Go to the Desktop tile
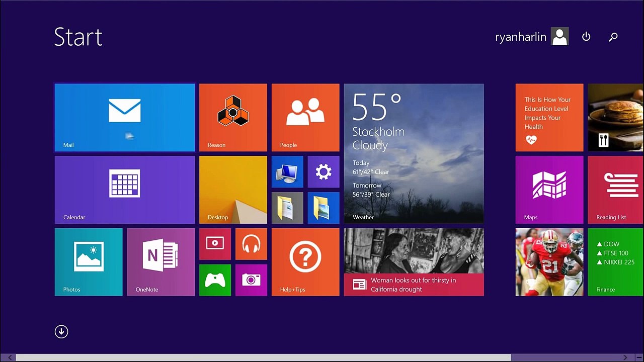 pyautogui.click(x=233, y=190)
